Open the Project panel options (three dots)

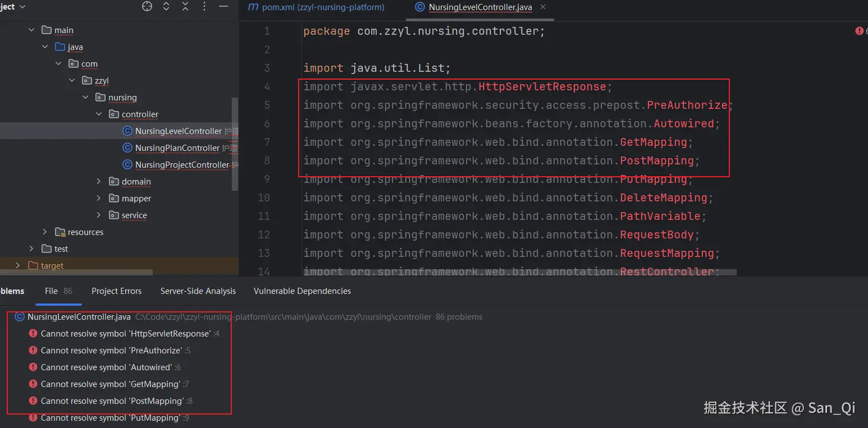[x=204, y=7]
